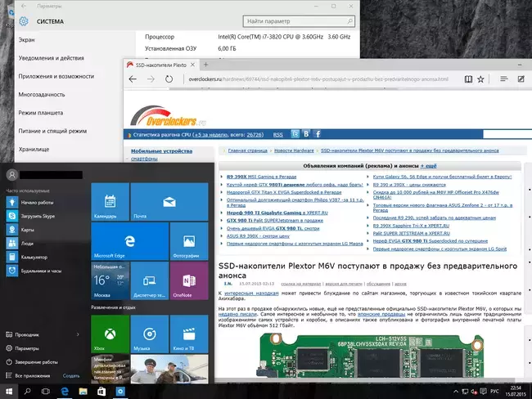The height and width of the screenshot is (399, 532).
Task: Click the news photo live tile
Action: 169,370
